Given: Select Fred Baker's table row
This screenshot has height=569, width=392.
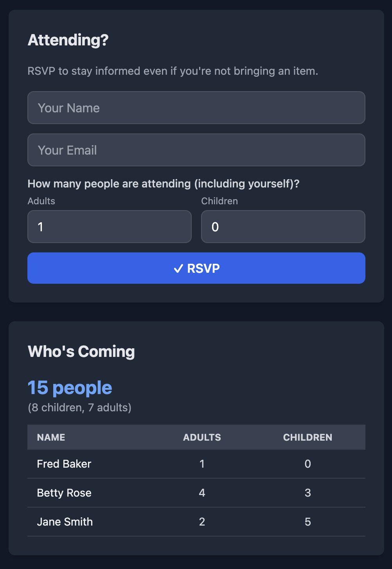Looking at the screenshot, I should [x=196, y=464].
